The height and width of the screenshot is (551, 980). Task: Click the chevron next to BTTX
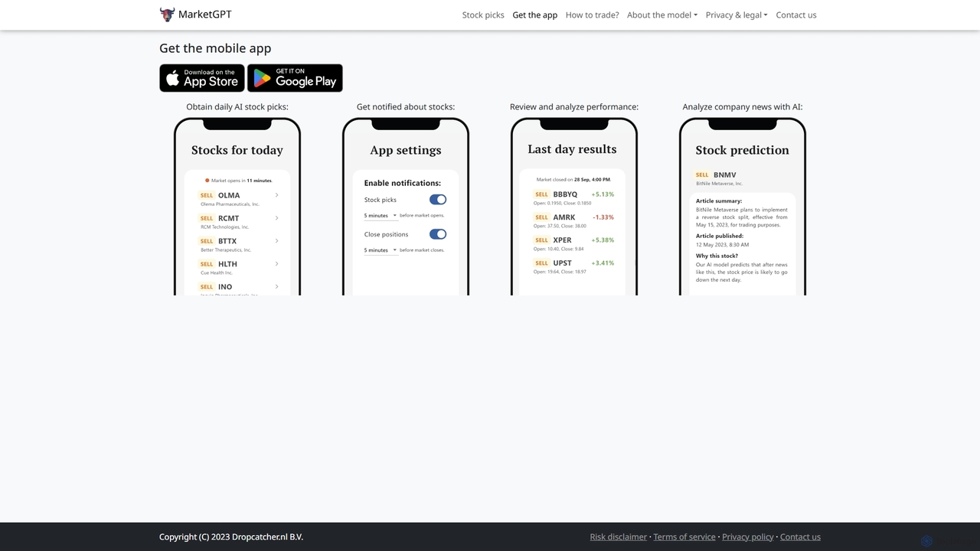(276, 241)
